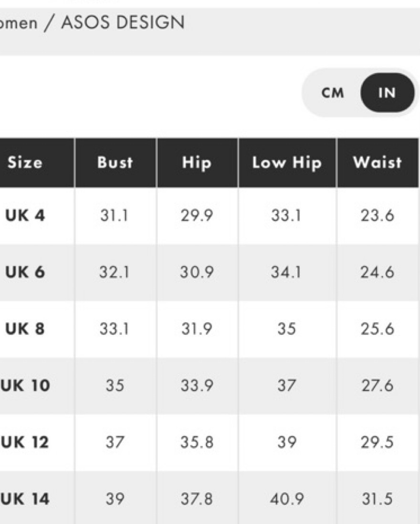Click the UK 10 waist value 27.6
The height and width of the screenshot is (524, 420).
(x=377, y=385)
